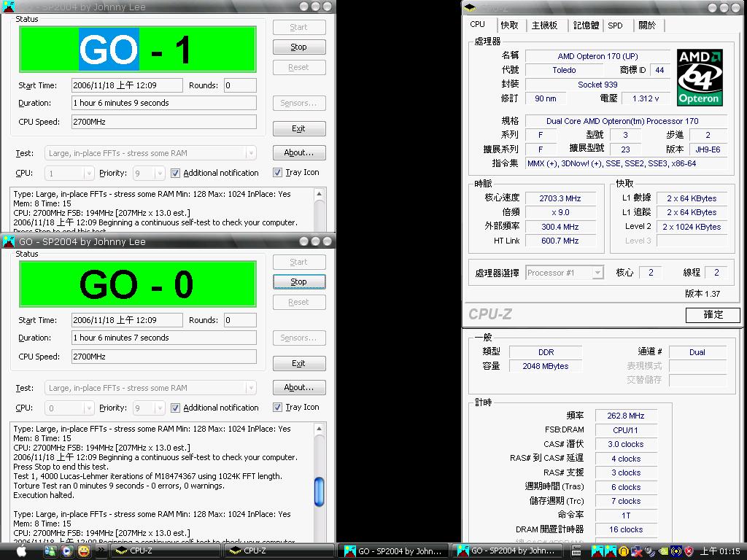Click scroll-up arrow in GO - 0 log

point(320,429)
